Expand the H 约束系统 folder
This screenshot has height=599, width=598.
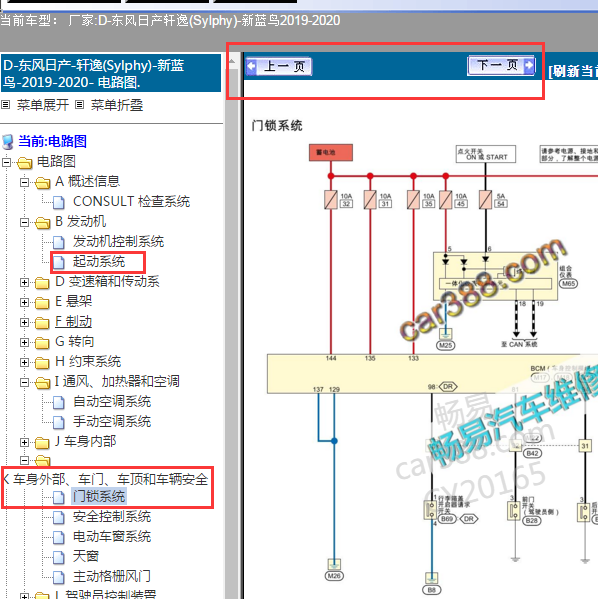click(x=24, y=362)
